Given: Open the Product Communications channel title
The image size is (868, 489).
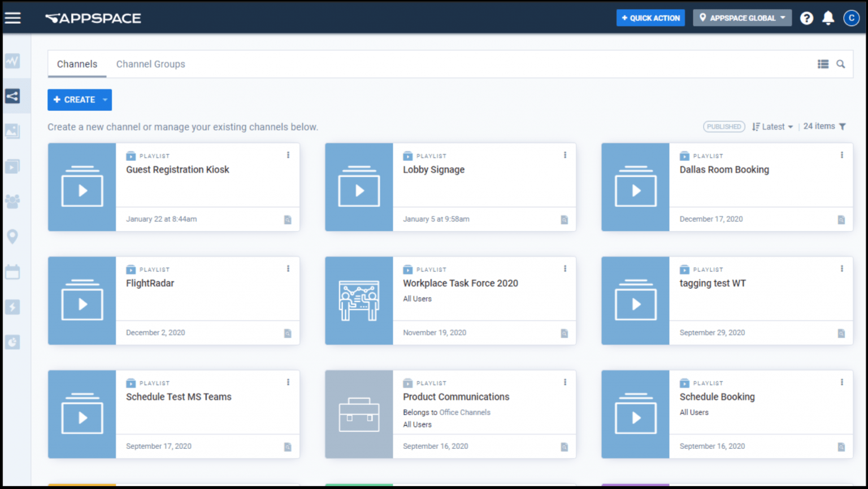Looking at the screenshot, I should pos(456,397).
